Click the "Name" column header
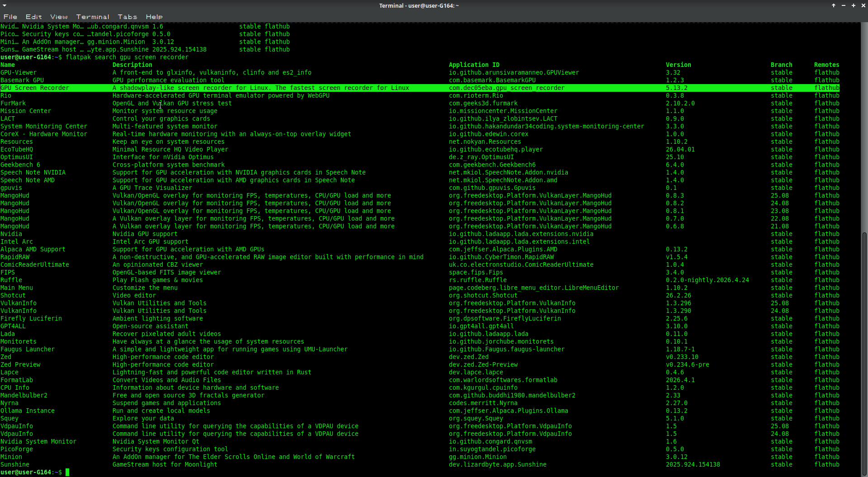This screenshot has width=868, height=477. click(8, 65)
